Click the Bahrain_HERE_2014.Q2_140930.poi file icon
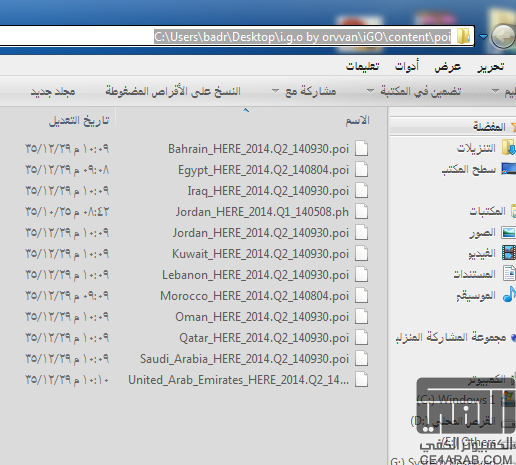This screenshot has width=516, height=465. [x=362, y=149]
